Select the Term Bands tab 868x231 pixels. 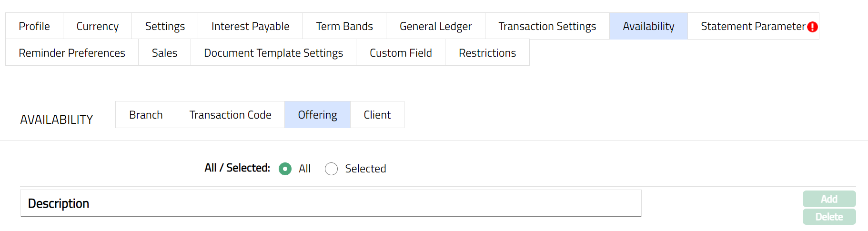point(344,26)
